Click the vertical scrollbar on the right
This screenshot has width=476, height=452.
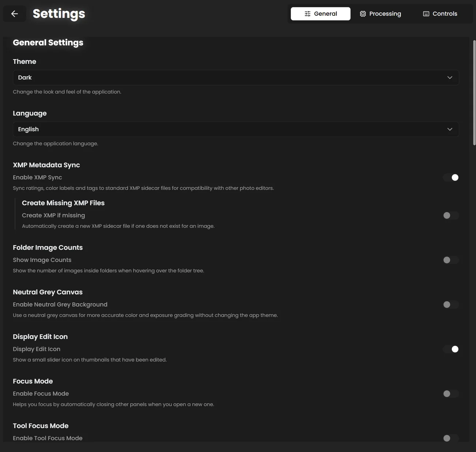click(474, 93)
